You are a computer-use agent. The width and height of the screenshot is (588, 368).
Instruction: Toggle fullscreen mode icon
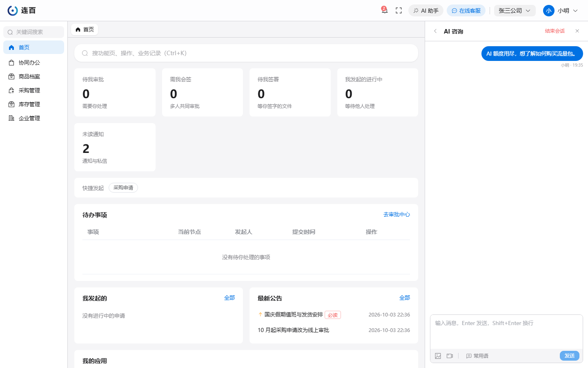click(x=399, y=11)
